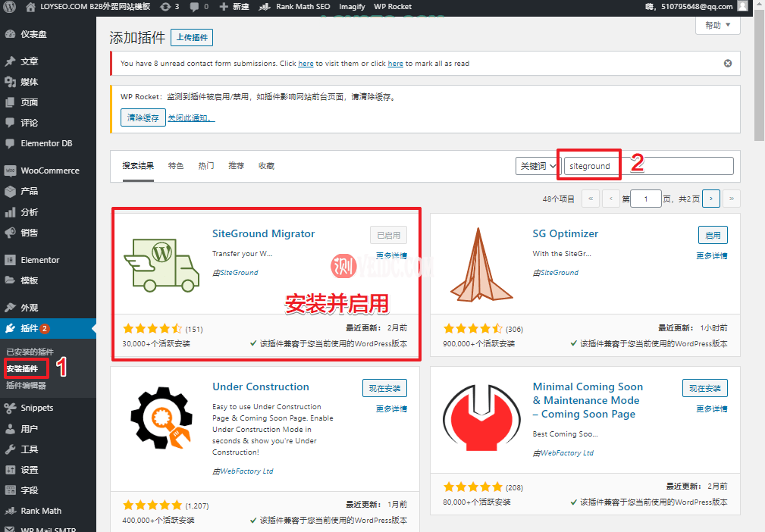This screenshot has height=532, width=765.
Task: Click Under Construction plugin title
Action: tap(261, 386)
